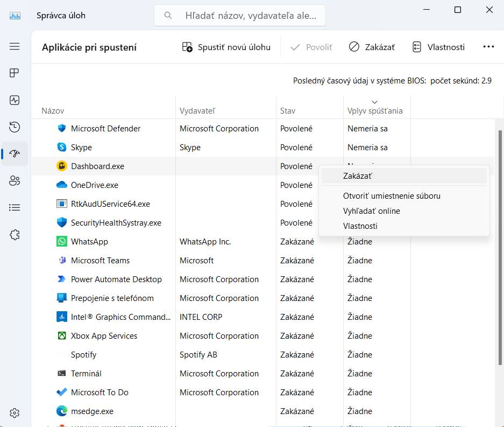
Task: Open the Services puzzle icon in sidebar
Action: [x=15, y=235]
